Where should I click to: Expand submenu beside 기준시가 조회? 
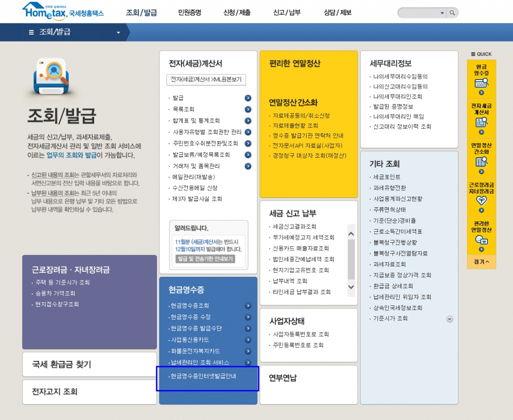pyautogui.click(x=449, y=319)
